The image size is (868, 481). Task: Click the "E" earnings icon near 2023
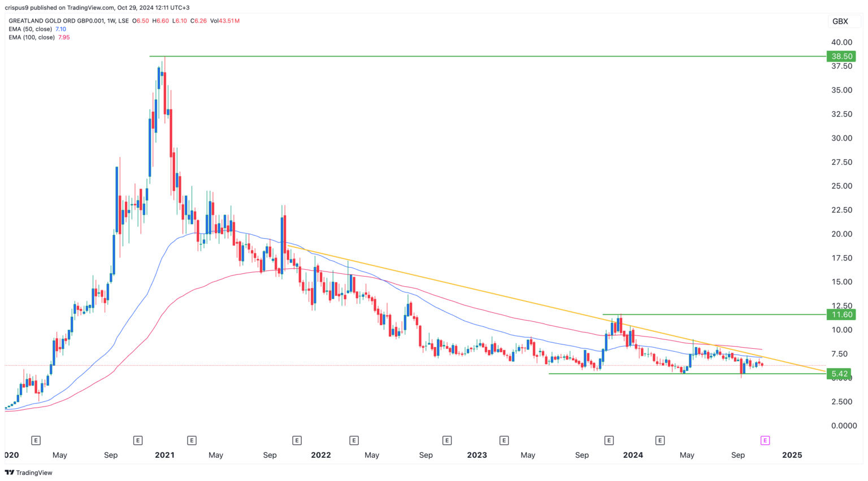click(504, 440)
